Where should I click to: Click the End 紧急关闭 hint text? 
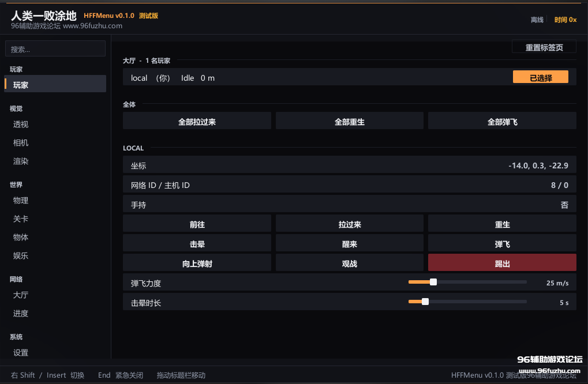pyautogui.click(x=121, y=375)
